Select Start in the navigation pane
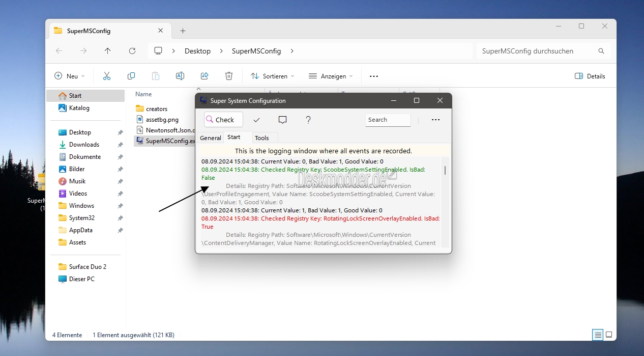This screenshot has height=356, width=644. pos(85,96)
